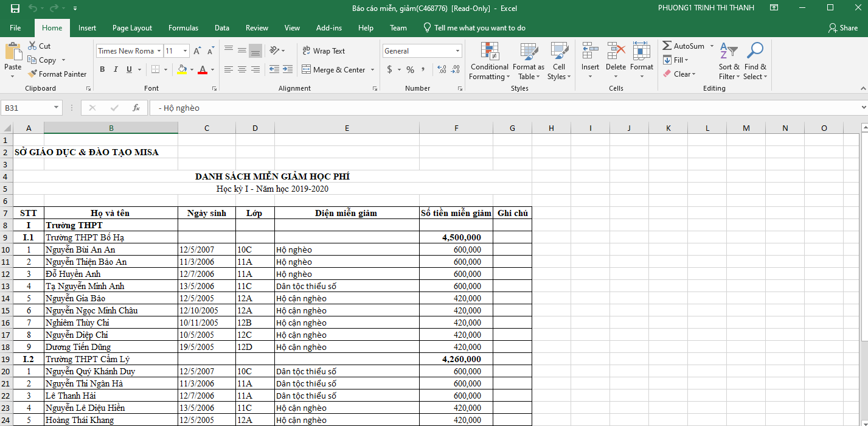Image resolution: width=868 pixels, height=426 pixels.
Task: Switch to the Formulas tab
Action: pos(183,28)
